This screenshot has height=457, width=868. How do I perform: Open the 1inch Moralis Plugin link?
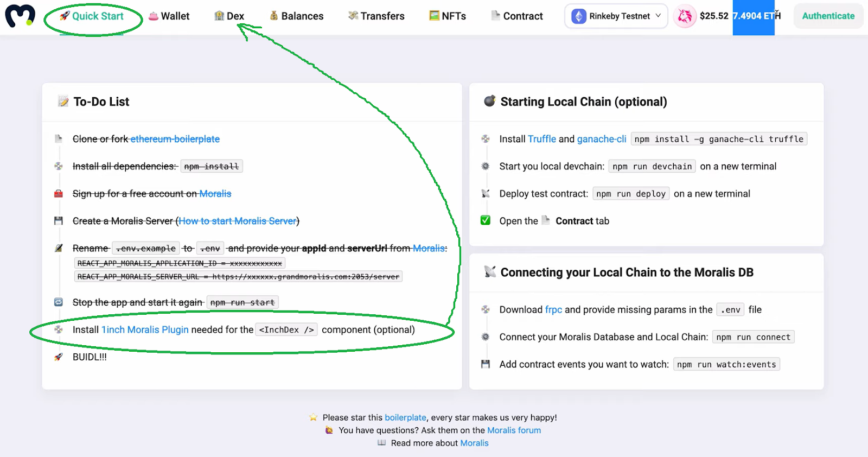pyautogui.click(x=145, y=329)
